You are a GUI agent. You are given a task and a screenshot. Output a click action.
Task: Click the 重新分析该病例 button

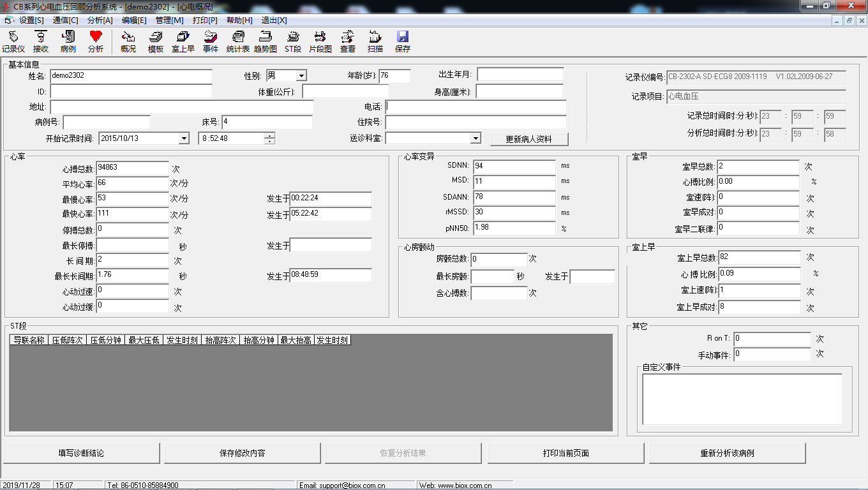point(727,453)
